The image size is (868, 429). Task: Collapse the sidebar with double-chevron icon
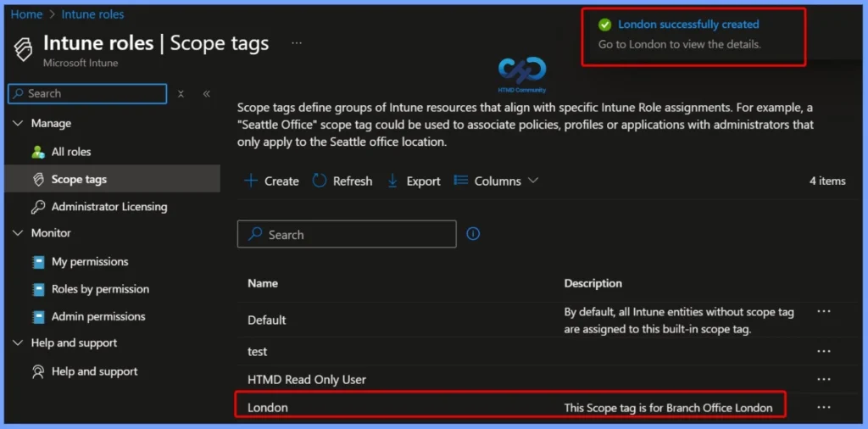click(207, 93)
